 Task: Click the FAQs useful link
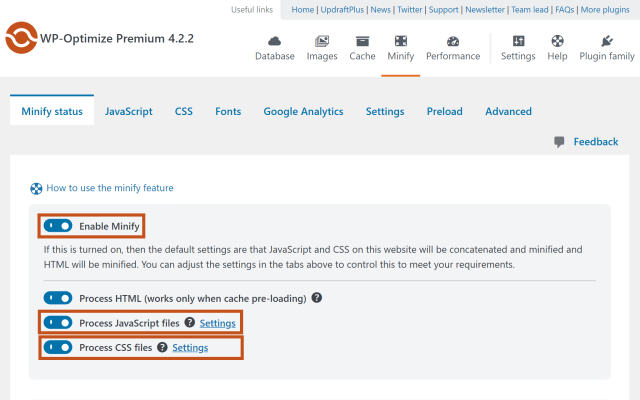coord(564,9)
